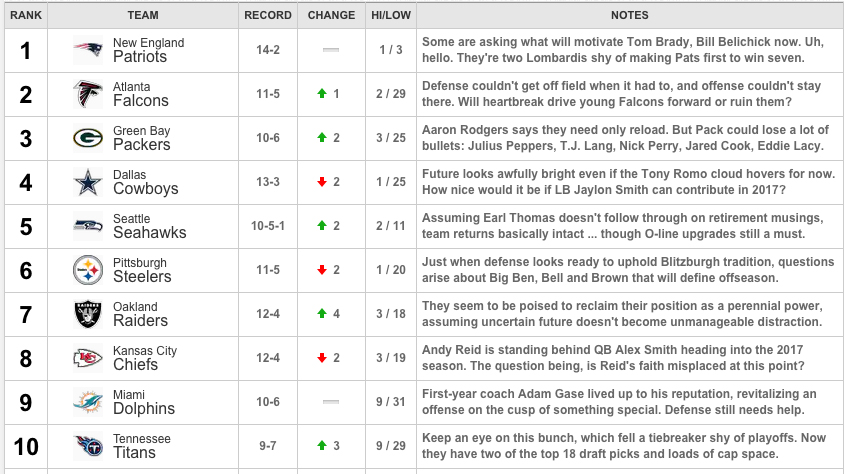Image resolution: width=844 pixels, height=474 pixels.
Task: Select the Oakland Raiders shield logo
Action: 88,314
